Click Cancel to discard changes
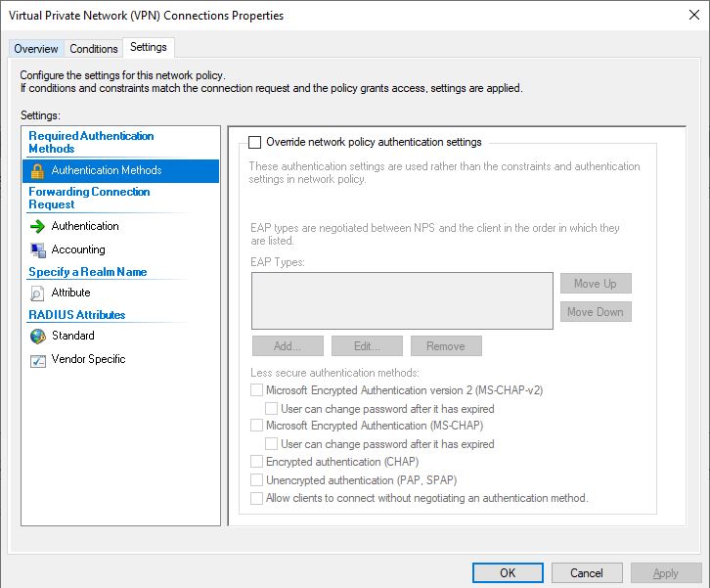710x588 pixels. (x=587, y=572)
